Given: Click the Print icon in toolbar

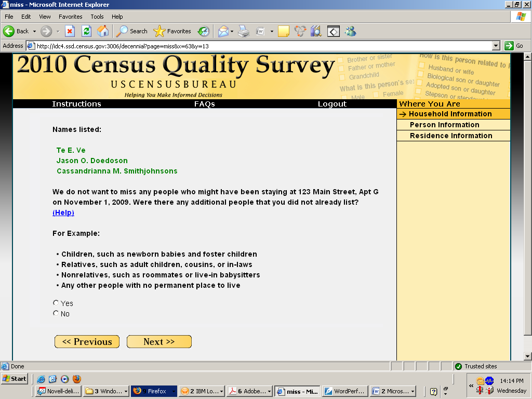Looking at the screenshot, I should click(x=244, y=31).
